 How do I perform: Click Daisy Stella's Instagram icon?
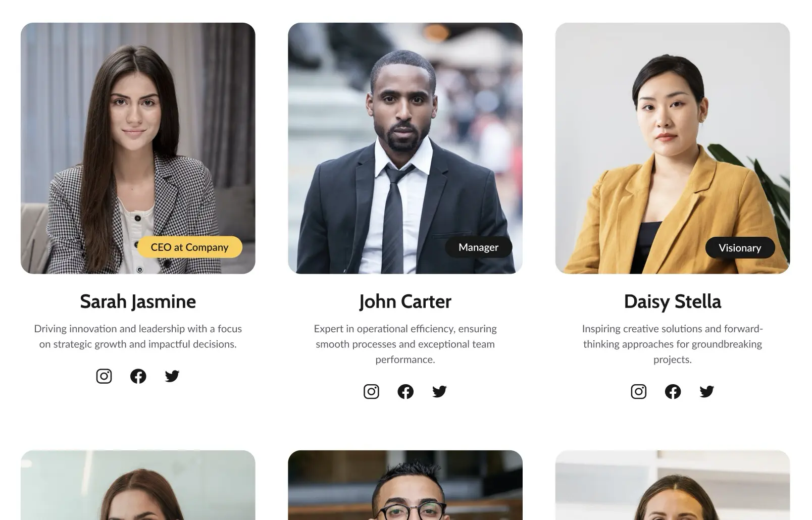tap(638, 391)
